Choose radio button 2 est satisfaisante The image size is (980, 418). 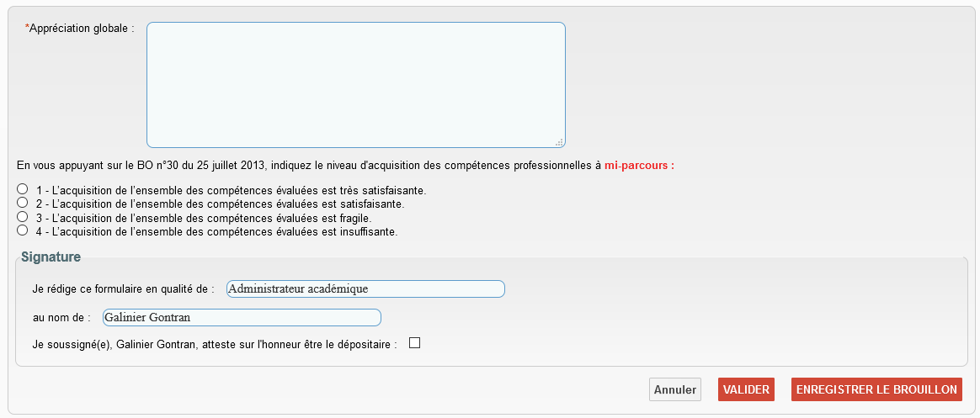23,203
